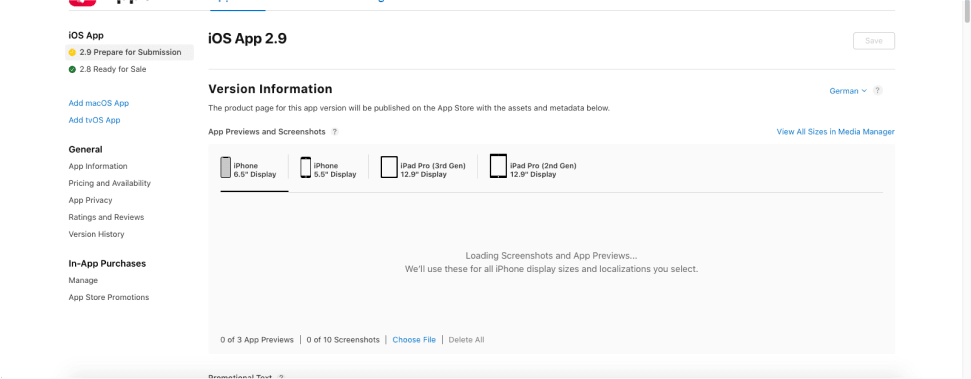Click the iPad Pro 2nd Gen device icon
The width and height of the screenshot is (971, 379).
(x=498, y=167)
